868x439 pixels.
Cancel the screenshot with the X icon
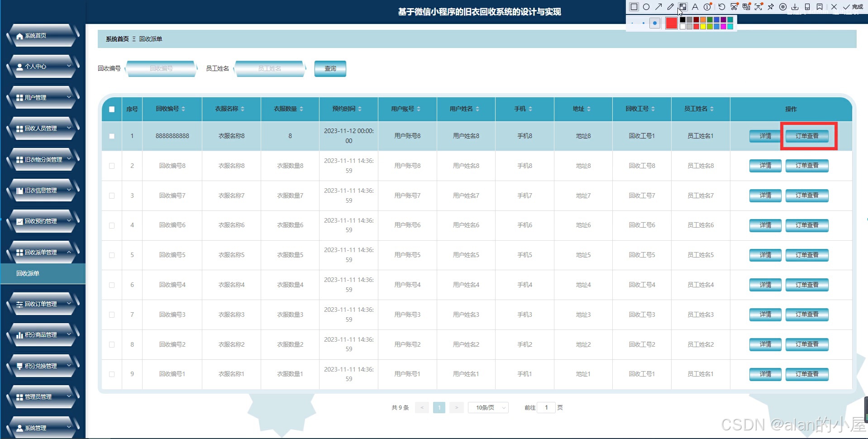(834, 7)
